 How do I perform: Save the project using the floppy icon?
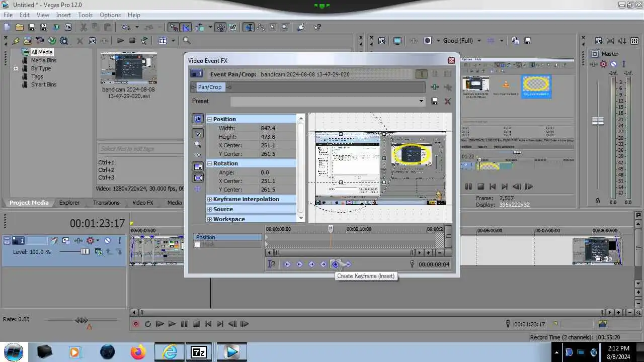click(x=32, y=27)
